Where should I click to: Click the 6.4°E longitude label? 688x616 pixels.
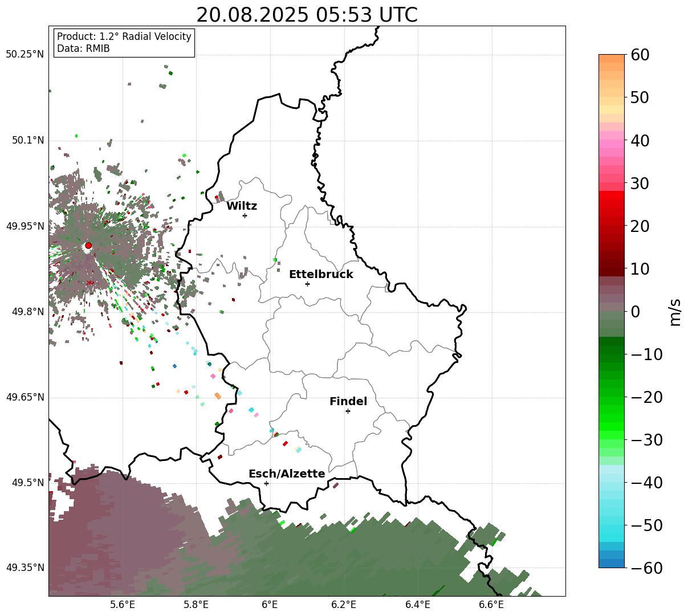418,605
